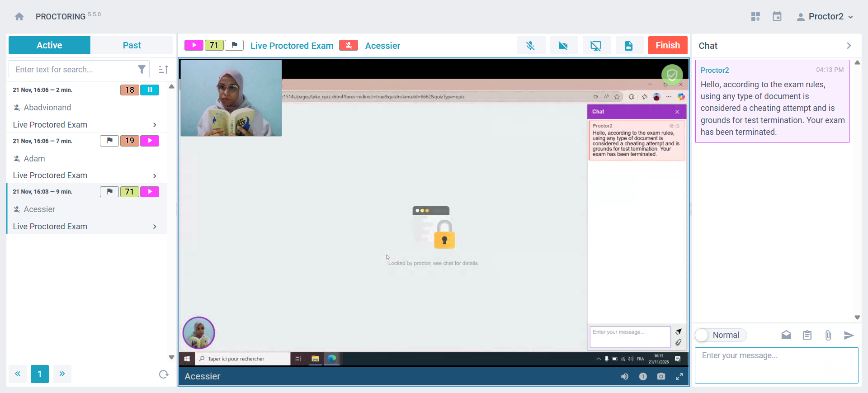
Task: Select the Adam student name
Action: point(34,159)
